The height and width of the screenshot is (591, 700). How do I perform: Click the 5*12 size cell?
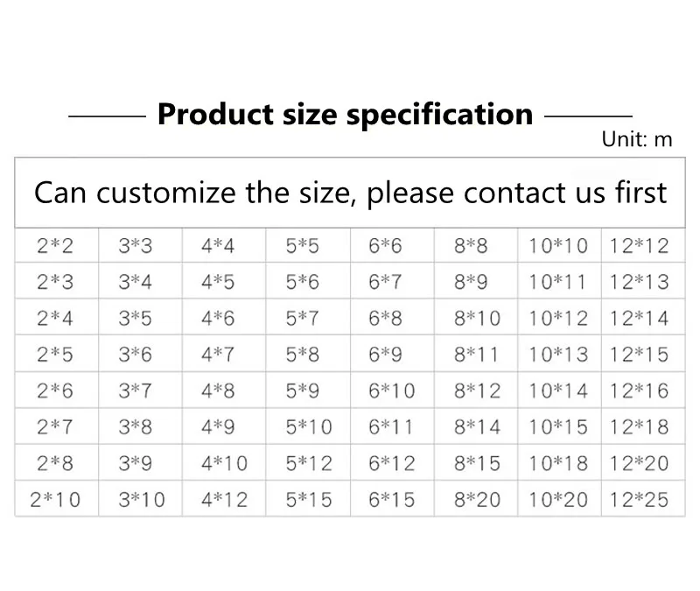(309, 463)
